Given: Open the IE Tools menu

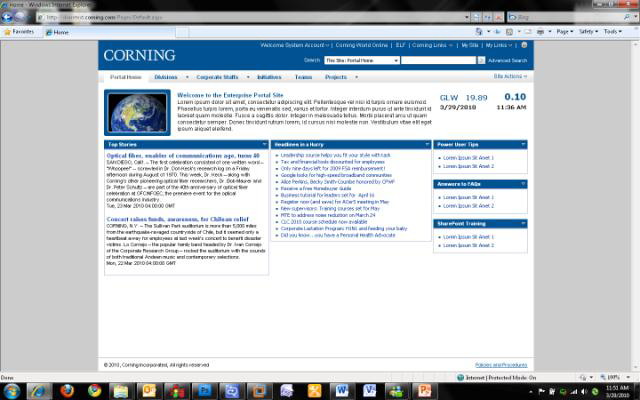Looking at the screenshot, I should 613,32.
